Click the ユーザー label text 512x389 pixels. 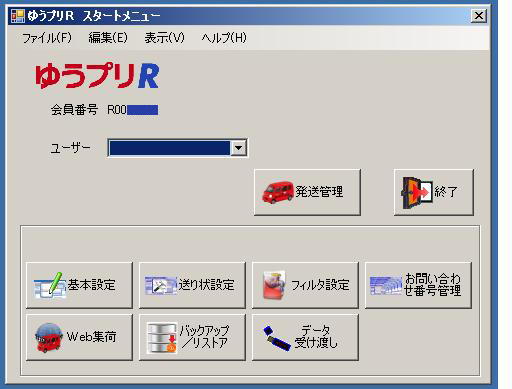coord(70,148)
